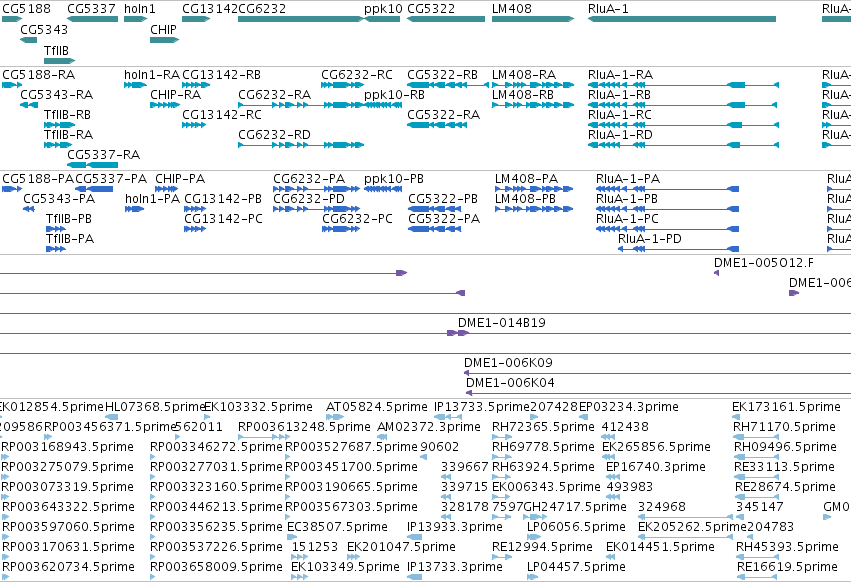Select the RP003620734.5prime EST
Screen dimensions: 851x582
pos(5,577)
